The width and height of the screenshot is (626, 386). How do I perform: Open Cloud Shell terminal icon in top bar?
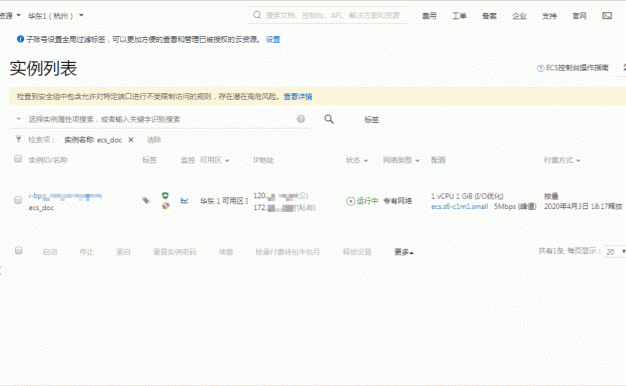click(607, 16)
